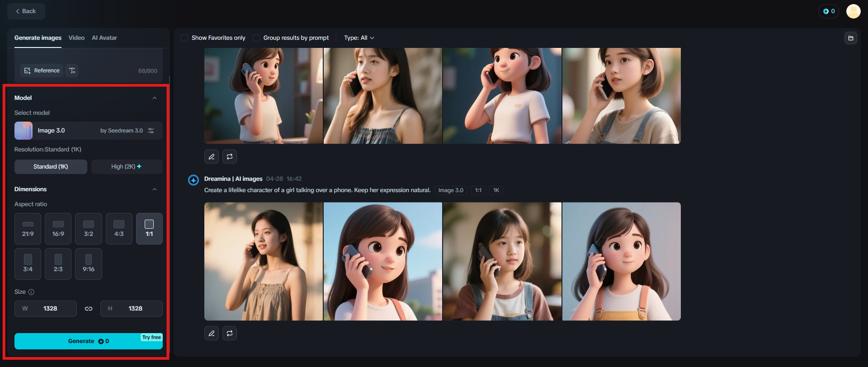
Task: Click the Image 3.0 tag on the prompt
Action: pyautogui.click(x=451, y=190)
